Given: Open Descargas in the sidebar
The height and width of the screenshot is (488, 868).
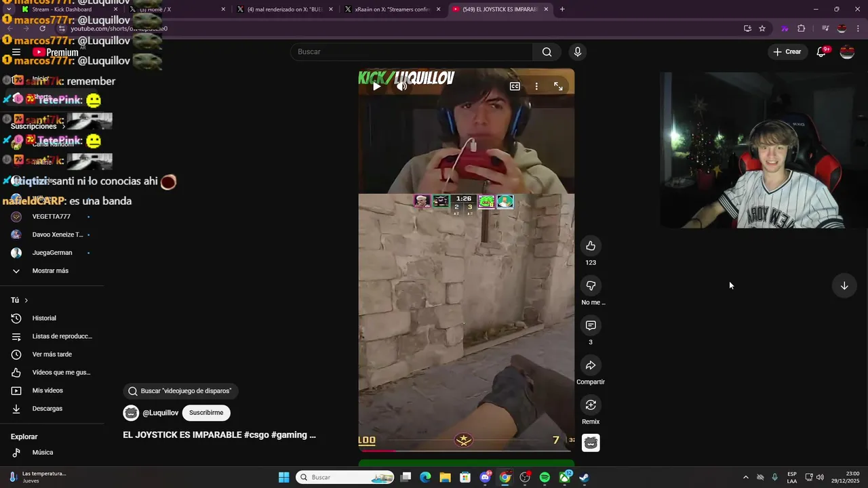Looking at the screenshot, I should coord(52,409).
